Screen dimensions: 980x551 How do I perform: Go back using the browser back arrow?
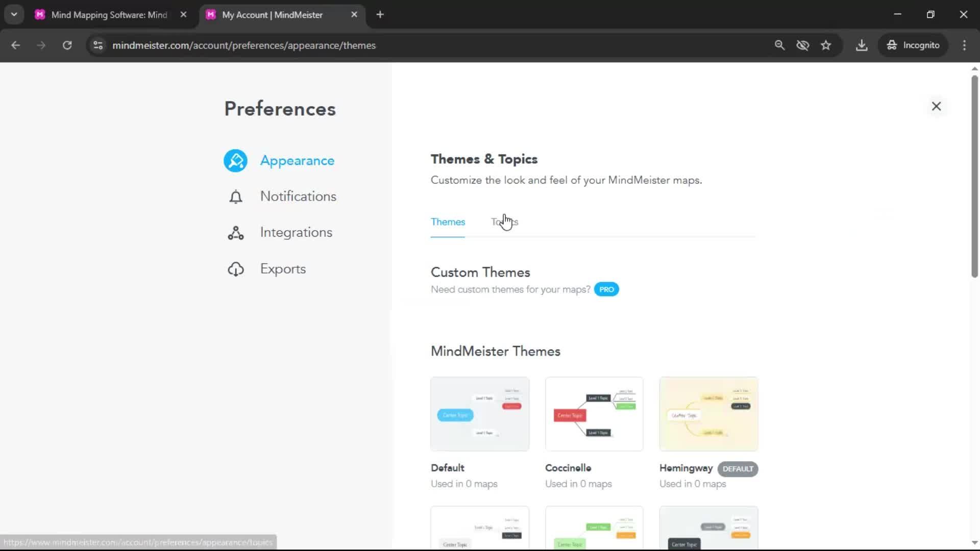pyautogui.click(x=16, y=45)
